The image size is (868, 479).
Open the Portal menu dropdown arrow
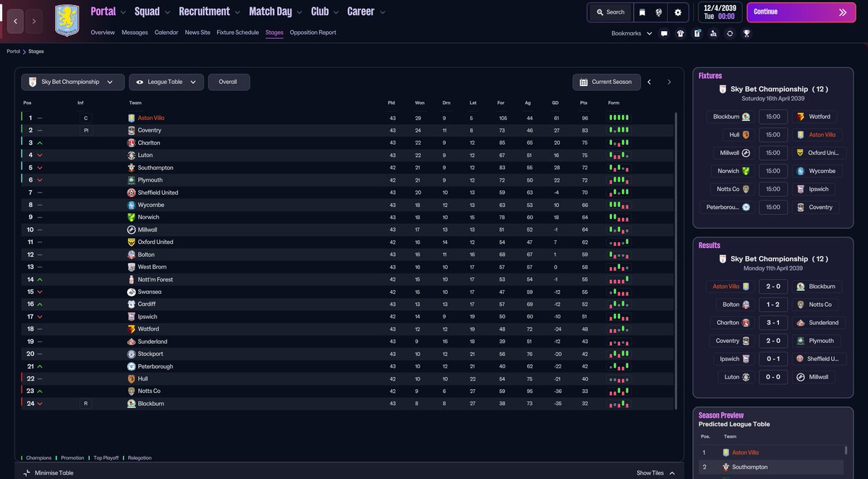[123, 12]
